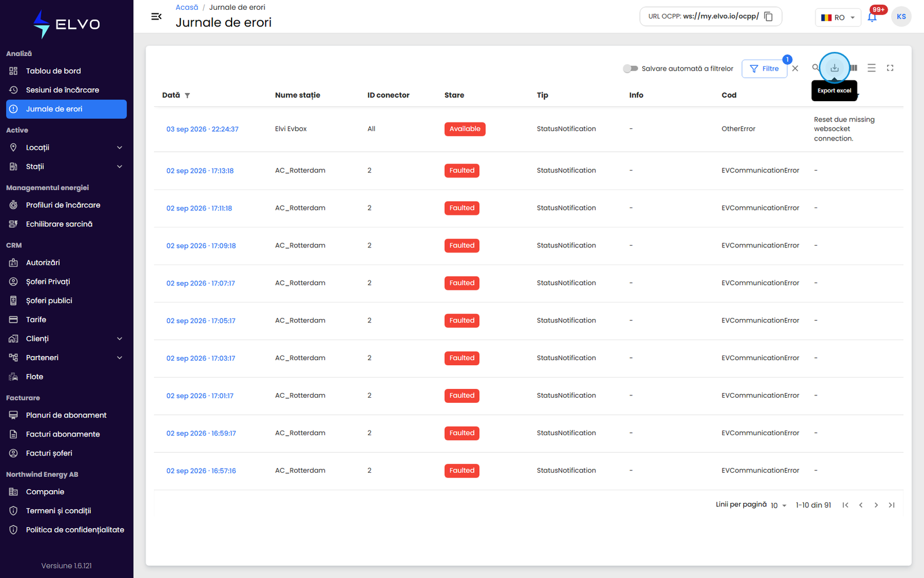Sort by the Nume stație column header
The height and width of the screenshot is (578, 924).
297,95
